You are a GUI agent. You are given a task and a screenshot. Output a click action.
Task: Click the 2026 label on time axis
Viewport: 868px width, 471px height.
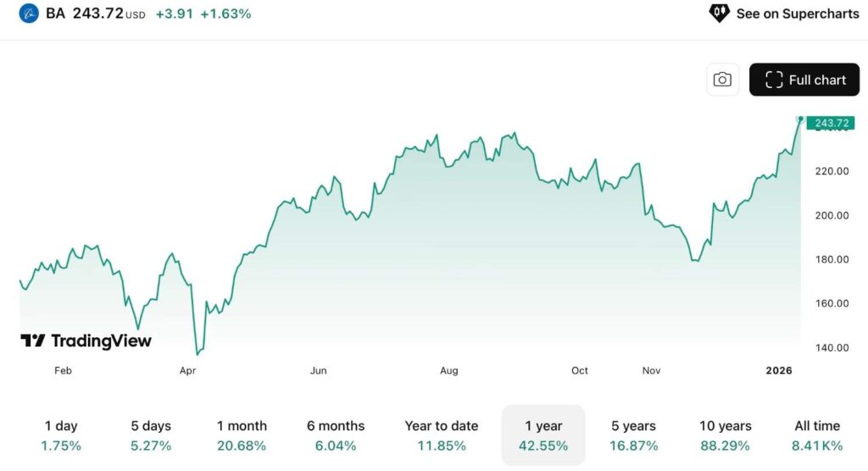[778, 370]
